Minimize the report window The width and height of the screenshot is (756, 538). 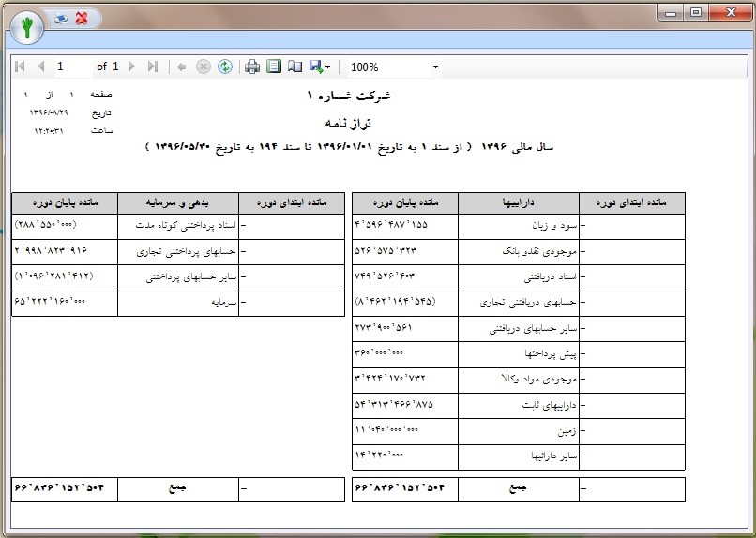(671, 13)
